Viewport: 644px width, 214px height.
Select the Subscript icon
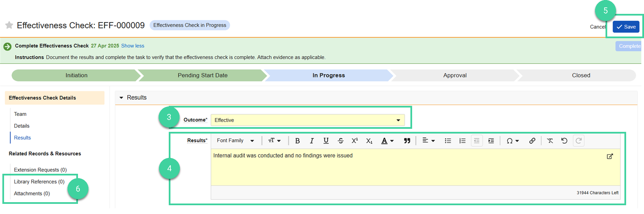click(369, 141)
